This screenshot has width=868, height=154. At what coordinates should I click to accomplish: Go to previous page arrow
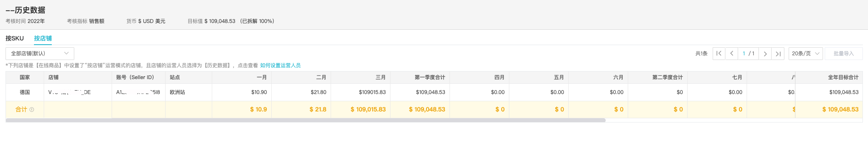pyautogui.click(x=731, y=54)
